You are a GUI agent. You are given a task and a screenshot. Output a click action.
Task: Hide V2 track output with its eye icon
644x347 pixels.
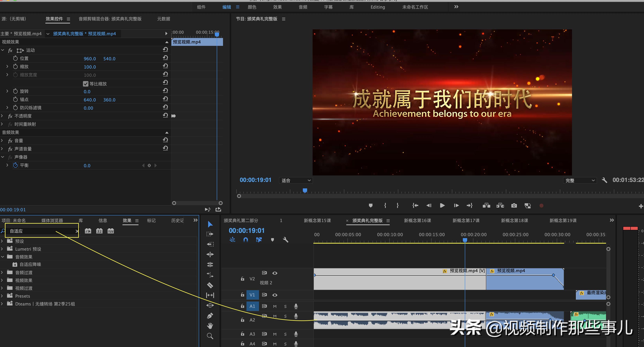point(275,273)
